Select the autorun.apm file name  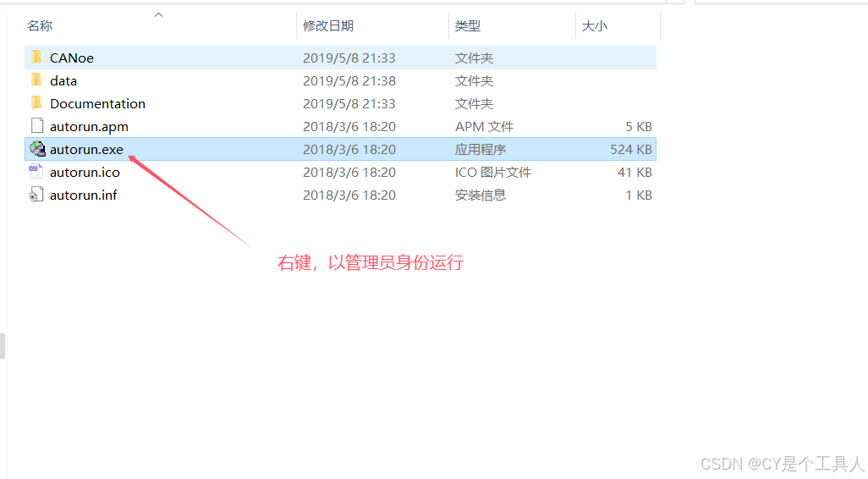pyautogui.click(x=89, y=127)
